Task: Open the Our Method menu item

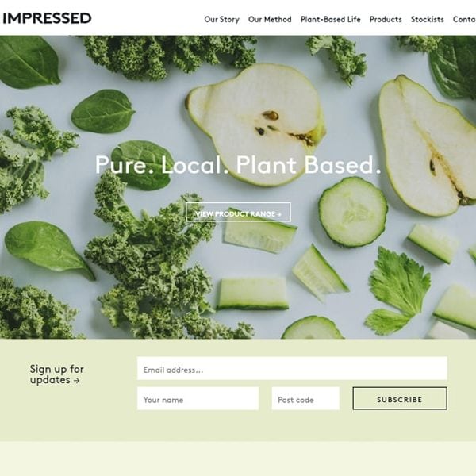Action: [270, 19]
